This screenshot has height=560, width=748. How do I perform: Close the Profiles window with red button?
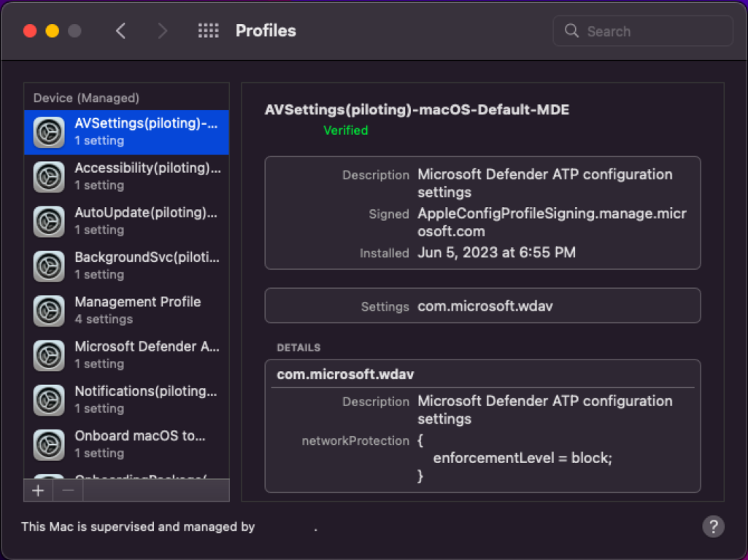pyautogui.click(x=30, y=31)
